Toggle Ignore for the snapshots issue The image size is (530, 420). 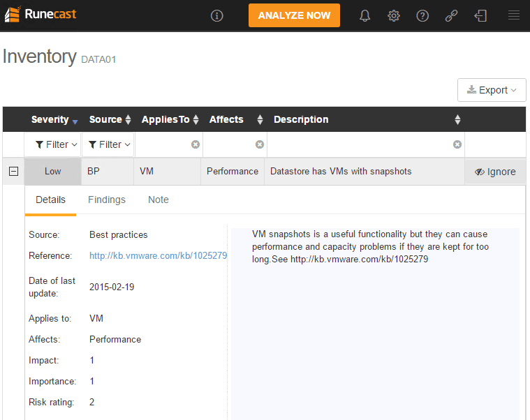[495, 172]
